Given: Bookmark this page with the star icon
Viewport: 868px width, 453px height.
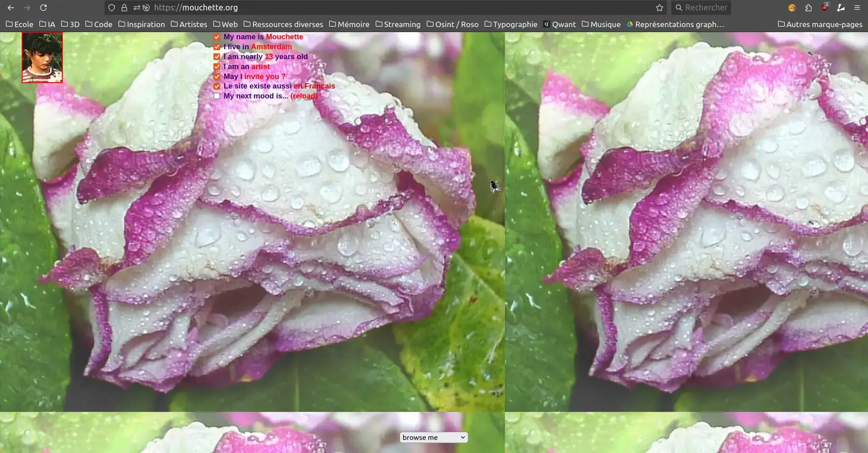Looking at the screenshot, I should point(660,8).
